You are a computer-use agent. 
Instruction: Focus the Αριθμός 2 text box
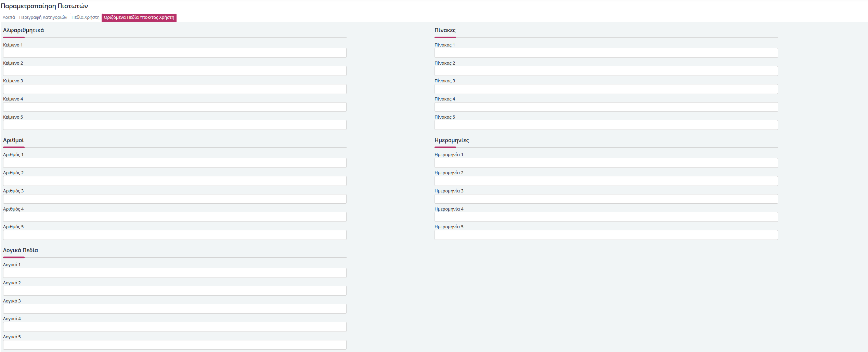(175, 181)
